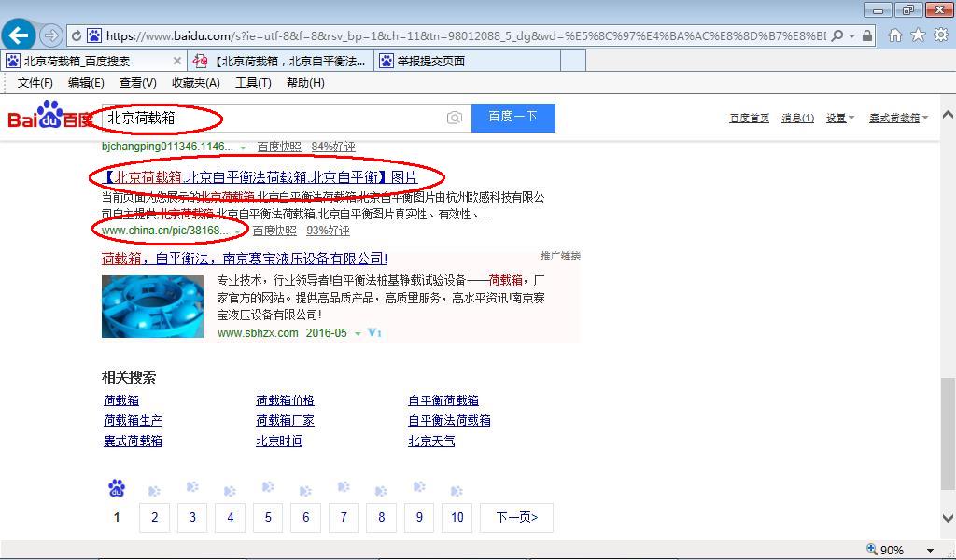
Task: Expand arrow next to www.china.cn URL
Action: pyautogui.click(x=238, y=231)
